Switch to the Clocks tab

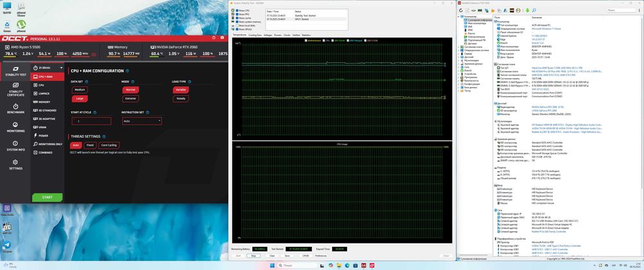coord(287,35)
